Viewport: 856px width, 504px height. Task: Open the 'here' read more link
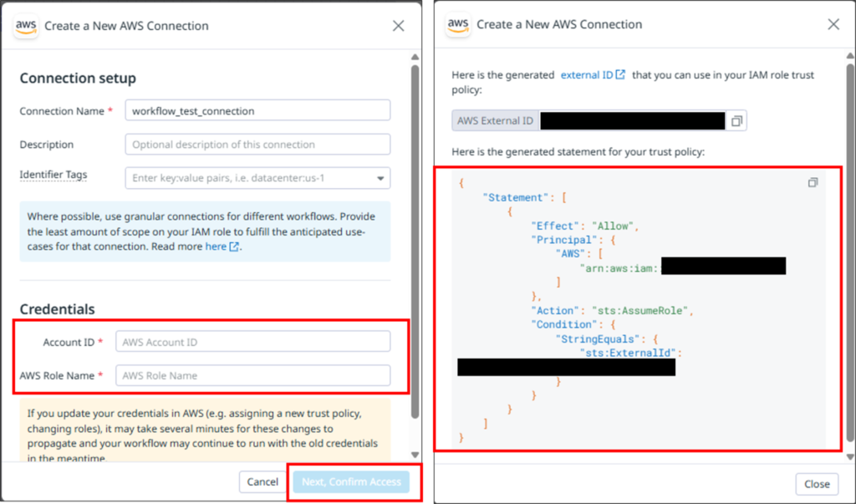[222, 247]
